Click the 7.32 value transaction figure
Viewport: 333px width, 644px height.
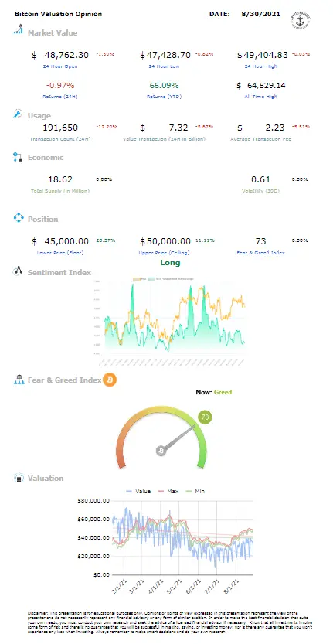[179, 128]
